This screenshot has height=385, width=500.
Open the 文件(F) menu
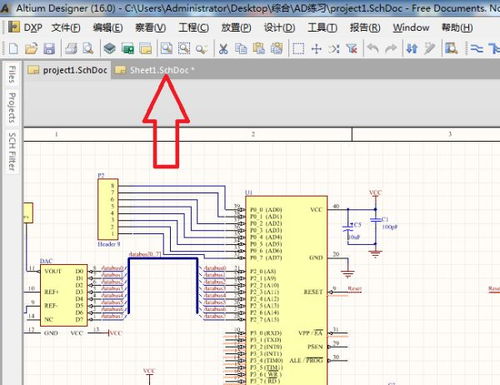pyautogui.click(x=66, y=28)
